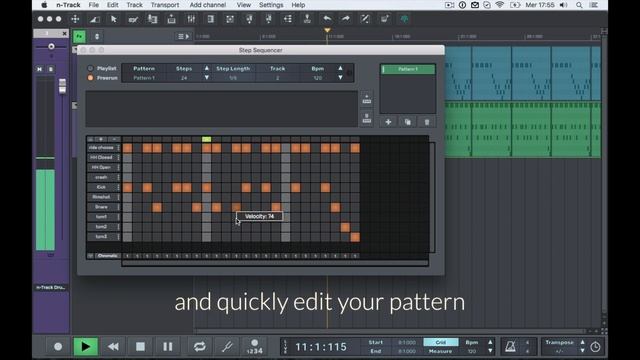Select Pattern 1 in the pattern list

[x=408, y=69]
